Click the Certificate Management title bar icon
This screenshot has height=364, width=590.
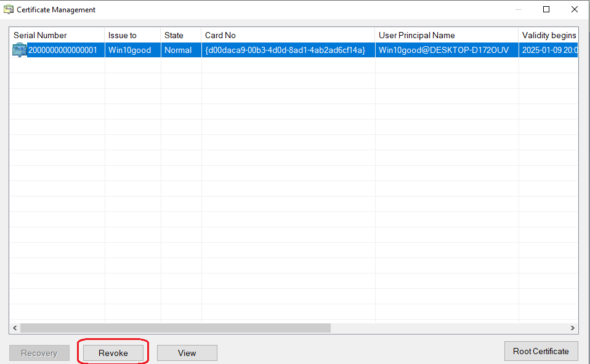coord(9,10)
